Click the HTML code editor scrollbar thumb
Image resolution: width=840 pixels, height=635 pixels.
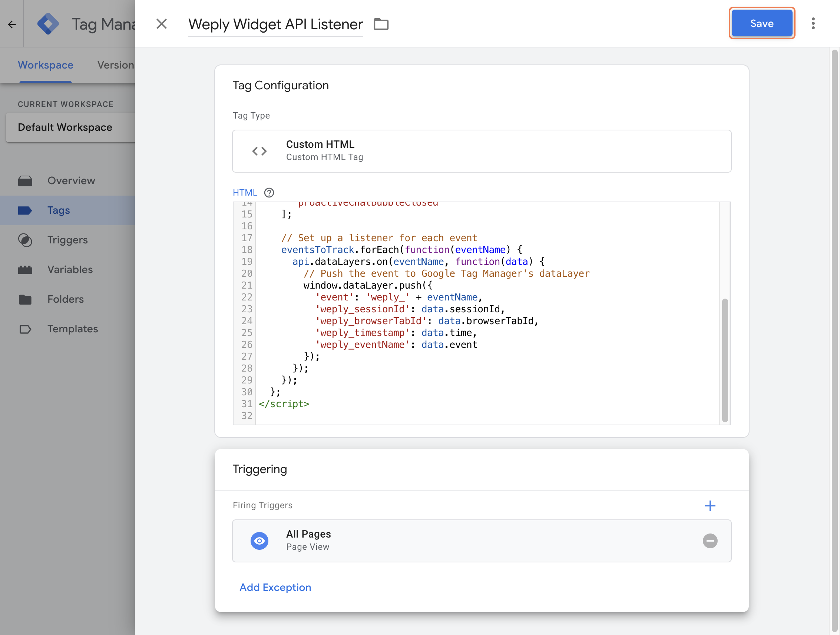point(725,360)
